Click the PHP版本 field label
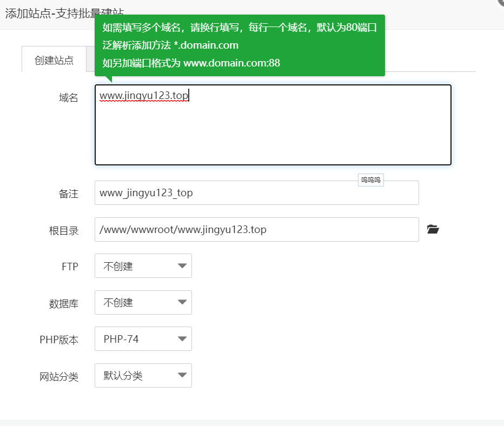Screen dimensions: 504x426 [x=58, y=339]
